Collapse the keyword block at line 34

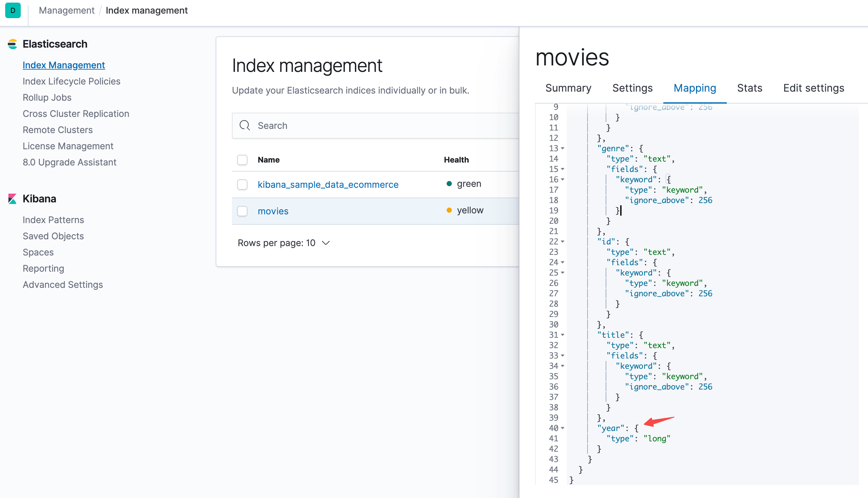click(563, 366)
